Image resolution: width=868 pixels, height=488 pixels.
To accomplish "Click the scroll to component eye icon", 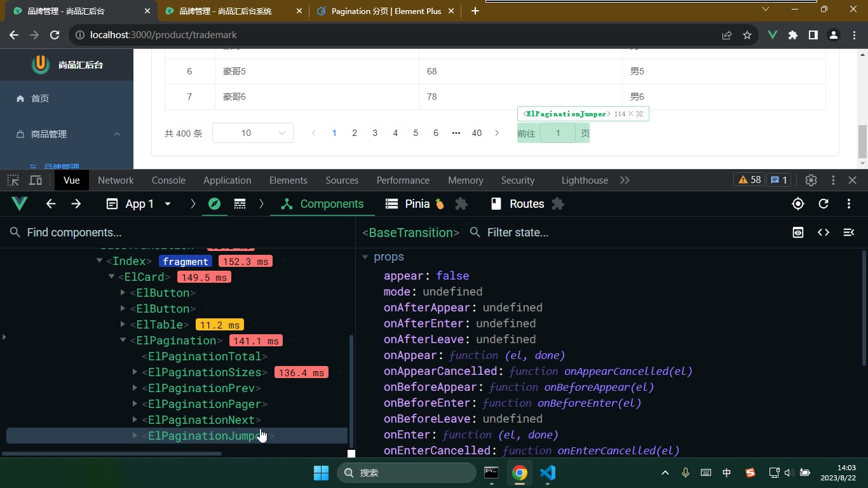I will pyautogui.click(x=798, y=233).
